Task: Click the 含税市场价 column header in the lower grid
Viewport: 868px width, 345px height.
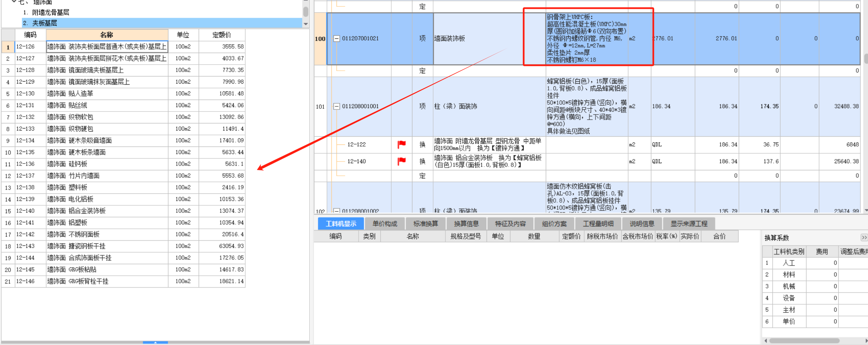Action: (x=638, y=236)
